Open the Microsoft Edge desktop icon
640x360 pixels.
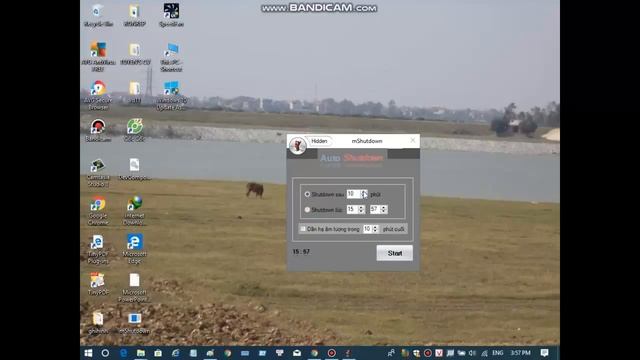pos(134,249)
